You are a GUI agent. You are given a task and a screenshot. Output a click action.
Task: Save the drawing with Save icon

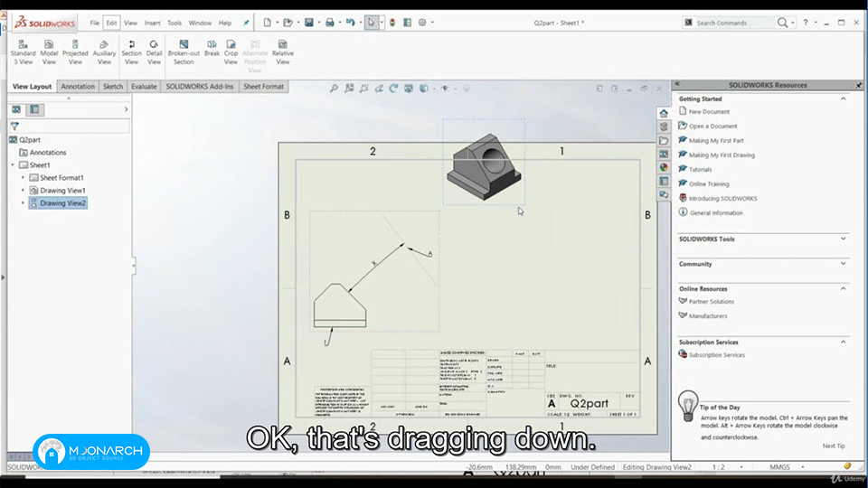pos(309,23)
